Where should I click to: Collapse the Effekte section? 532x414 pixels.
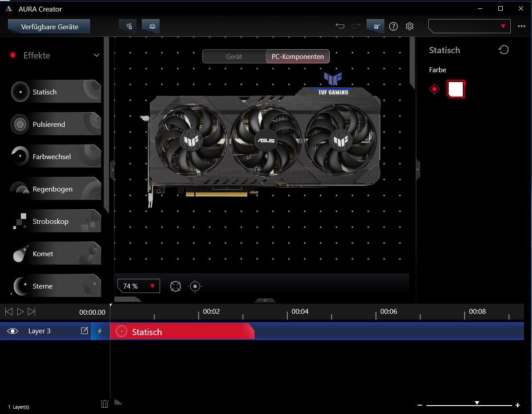pos(96,55)
